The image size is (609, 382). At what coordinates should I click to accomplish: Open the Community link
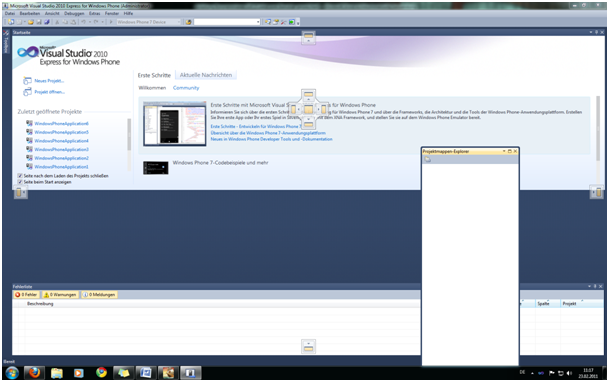[186, 88]
